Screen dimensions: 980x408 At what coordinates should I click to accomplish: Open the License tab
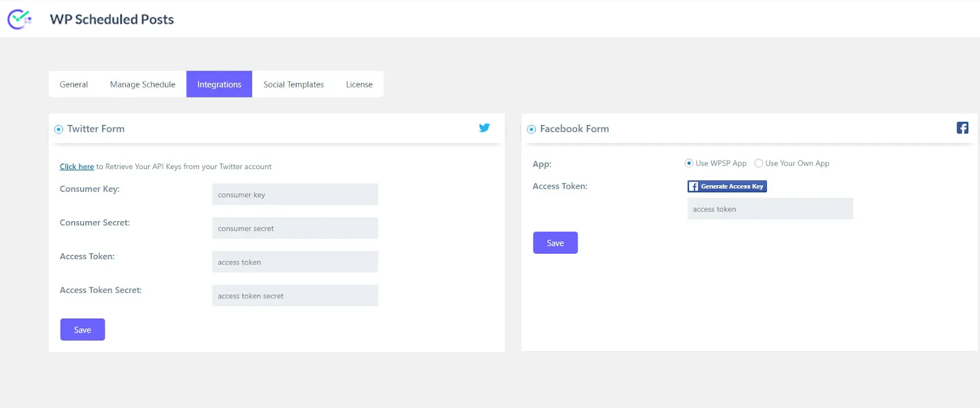(359, 85)
